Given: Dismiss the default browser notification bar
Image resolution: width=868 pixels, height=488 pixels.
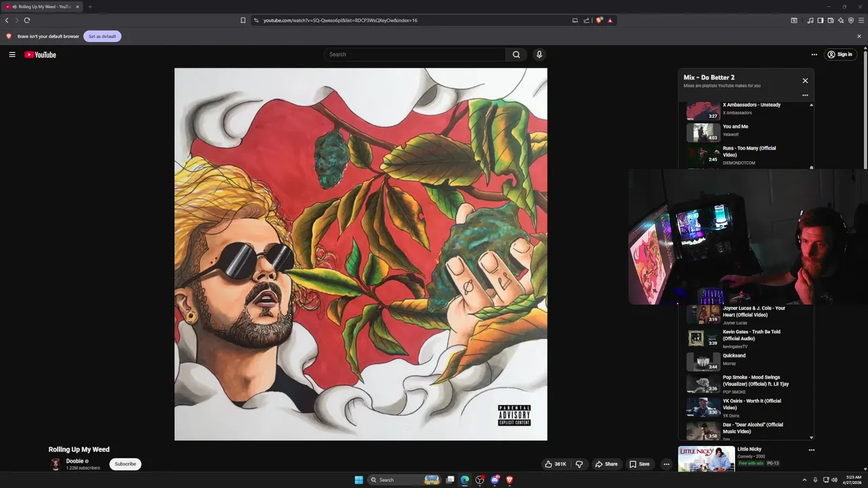Looking at the screenshot, I should coord(859,36).
